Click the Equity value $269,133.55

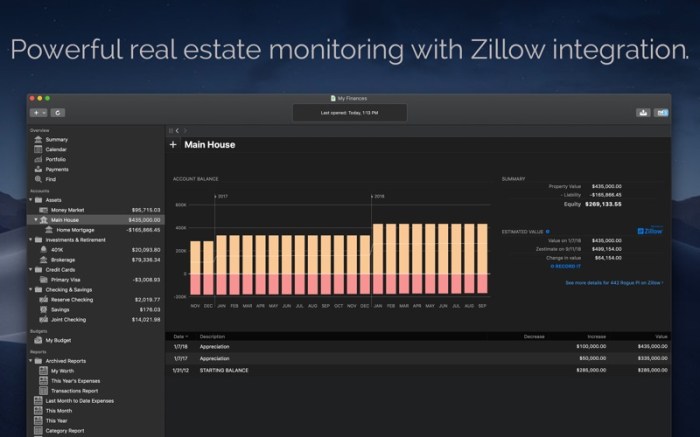[603, 204]
